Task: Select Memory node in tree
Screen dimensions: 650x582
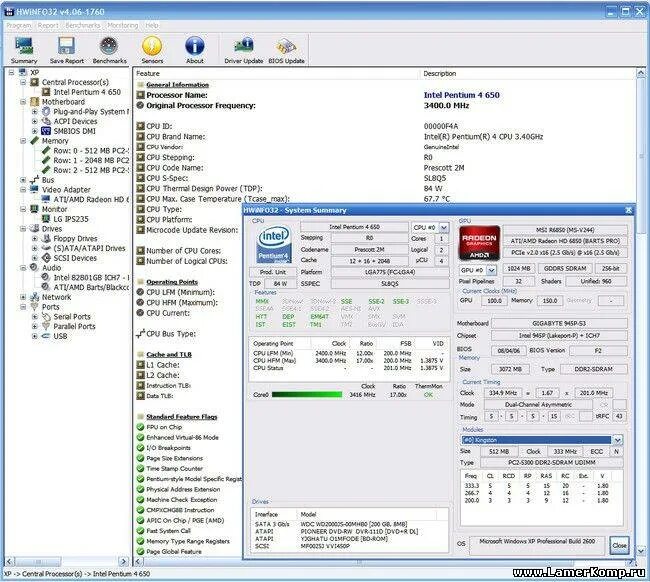Action: pyautogui.click(x=55, y=141)
